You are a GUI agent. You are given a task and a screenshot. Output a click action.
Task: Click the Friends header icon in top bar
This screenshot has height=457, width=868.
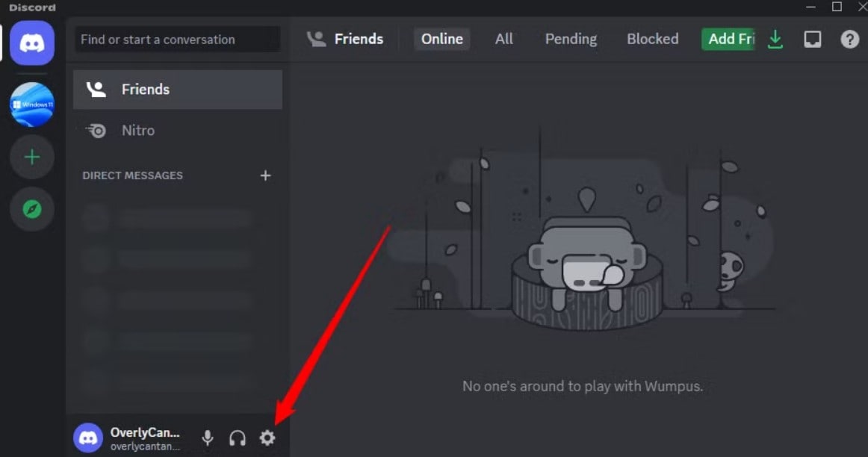[317, 40]
